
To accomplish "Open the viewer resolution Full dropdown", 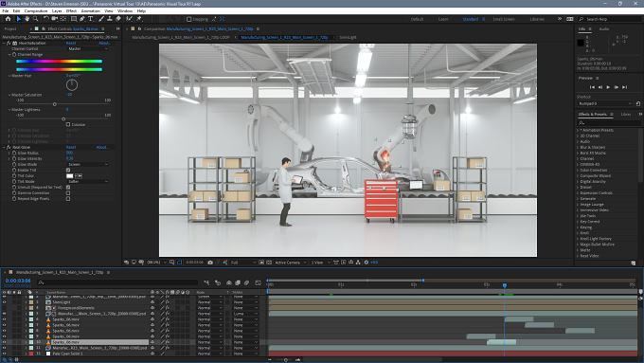I will 243,263.
